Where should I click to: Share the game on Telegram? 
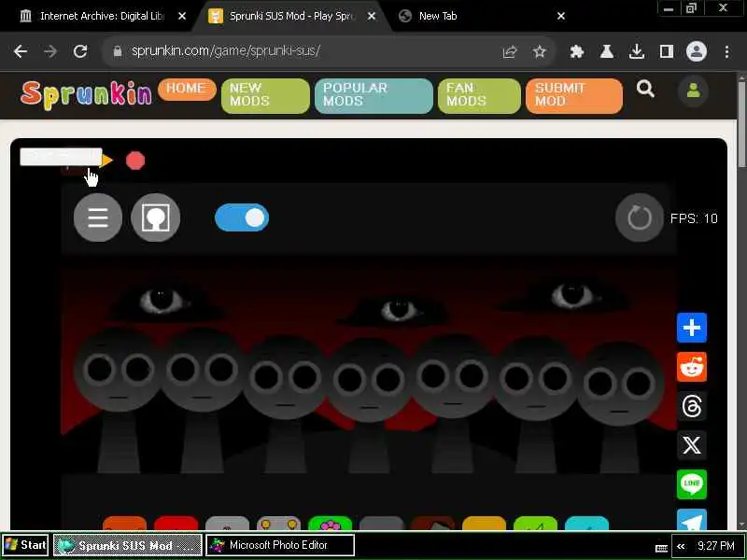(692, 520)
